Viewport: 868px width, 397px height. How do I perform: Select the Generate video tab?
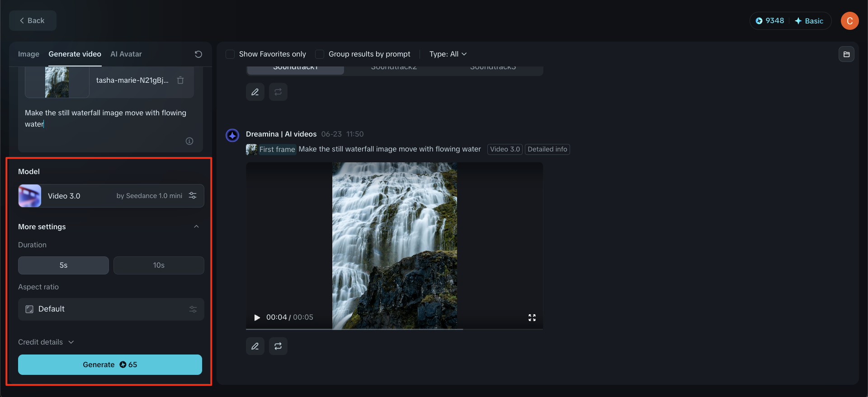[75, 54]
